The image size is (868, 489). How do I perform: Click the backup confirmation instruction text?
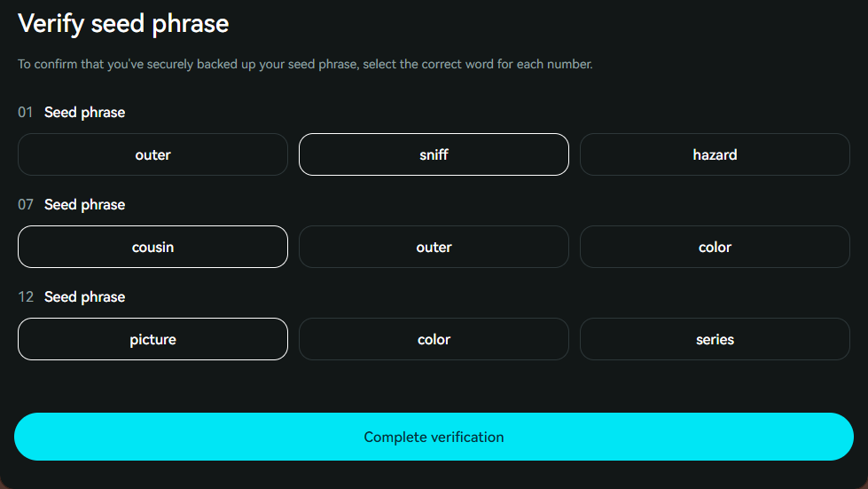(x=305, y=65)
